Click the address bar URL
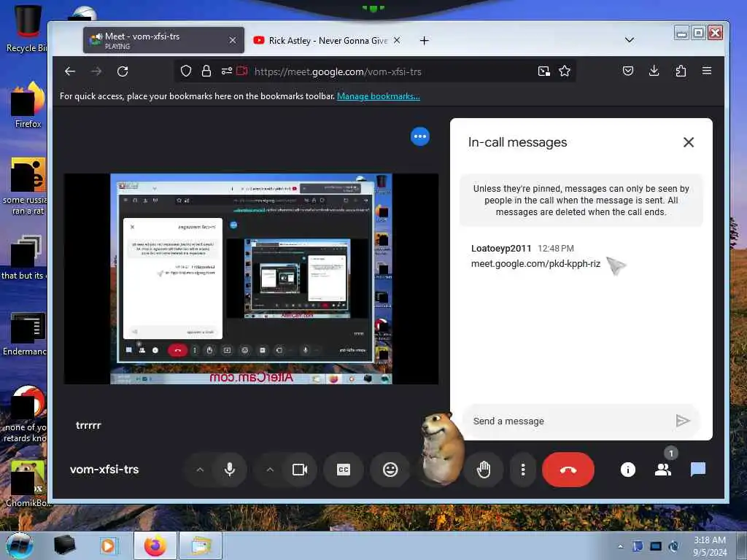This screenshot has height=560, width=747. coord(338,72)
